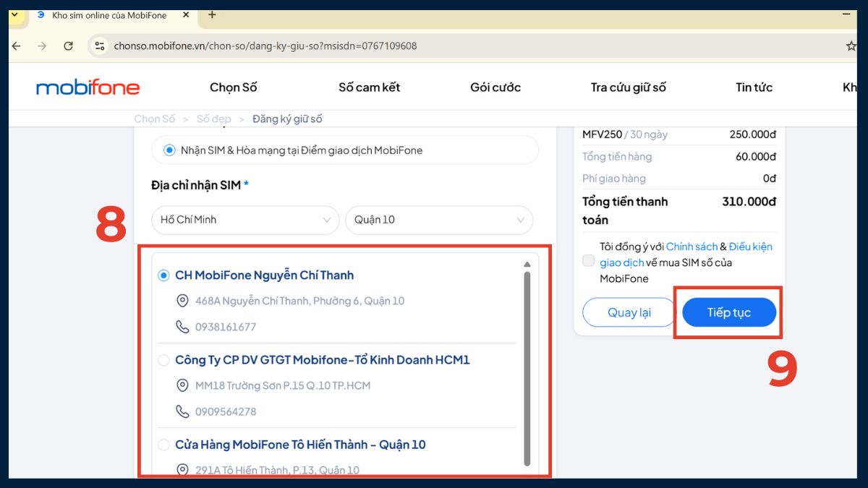Screen dimensions: 868x488
Task: Open the Hồ Chí Minh province dropdown
Action: pos(245,220)
